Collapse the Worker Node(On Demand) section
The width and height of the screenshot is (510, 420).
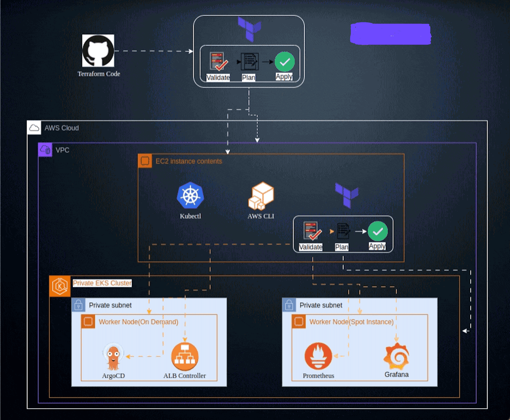138,322
